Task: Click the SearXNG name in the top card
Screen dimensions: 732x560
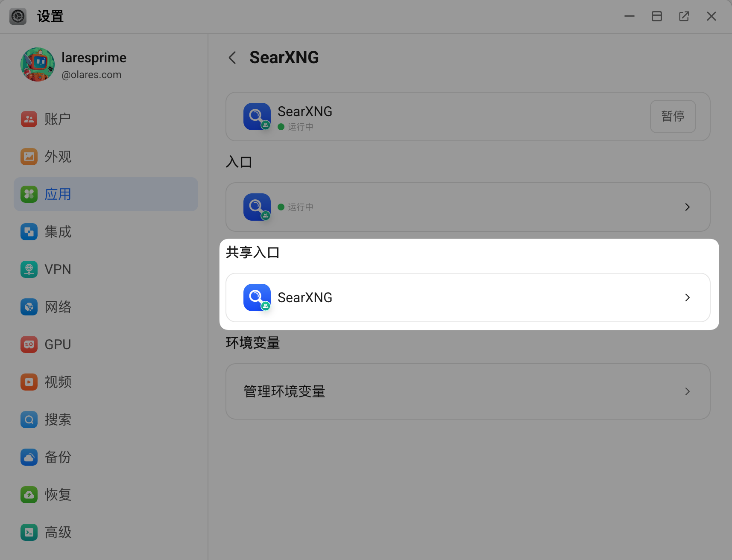Action: [305, 111]
